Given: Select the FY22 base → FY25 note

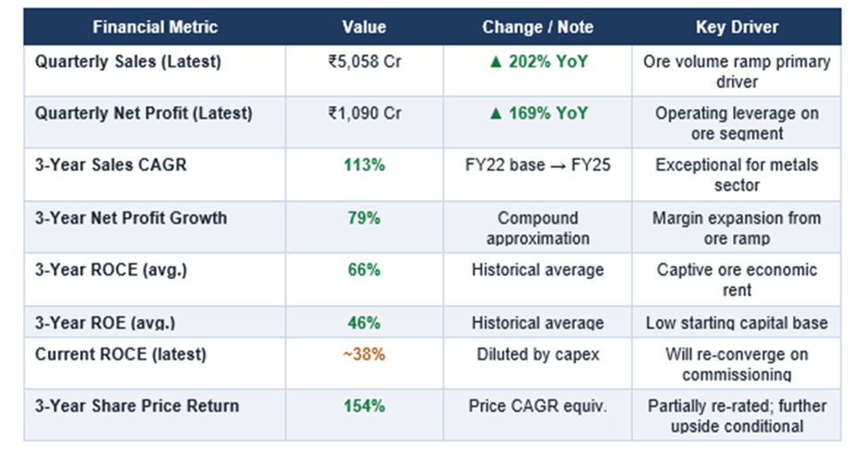Looking at the screenshot, I should click(x=537, y=165).
